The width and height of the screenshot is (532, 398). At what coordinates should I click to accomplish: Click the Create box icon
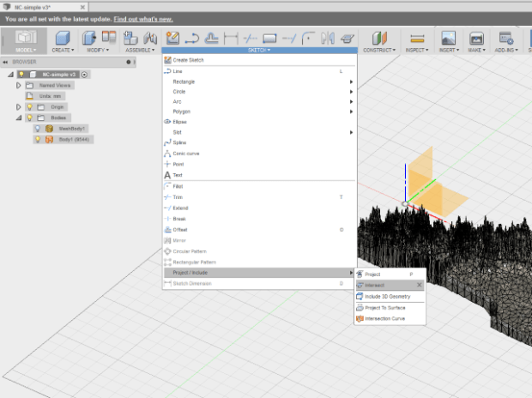[63, 38]
